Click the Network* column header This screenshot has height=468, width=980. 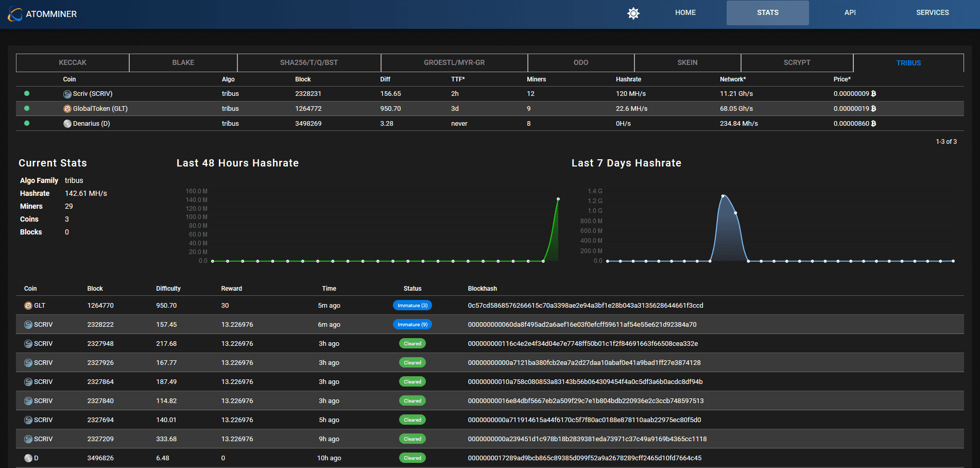tap(733, 79)
